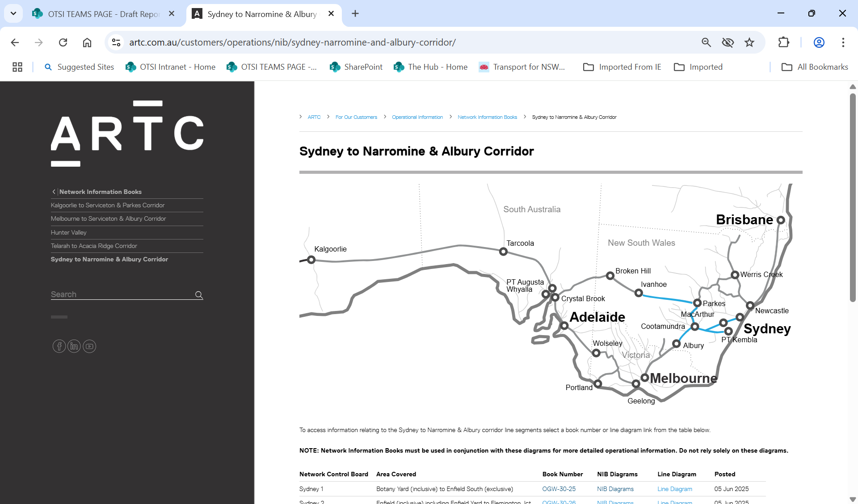Open Melbourne to Serviceton & Albury Corridor

(x=108, y=218)
